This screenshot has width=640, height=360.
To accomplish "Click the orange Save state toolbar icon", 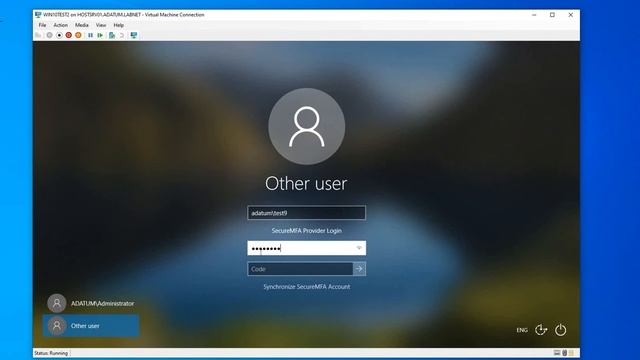I will (78, 36).
